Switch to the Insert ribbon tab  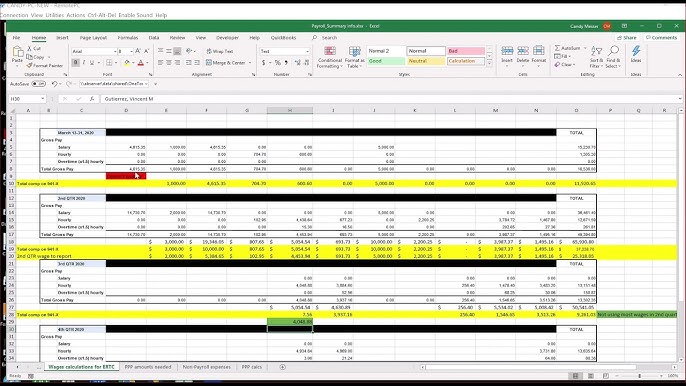[62, 38]
